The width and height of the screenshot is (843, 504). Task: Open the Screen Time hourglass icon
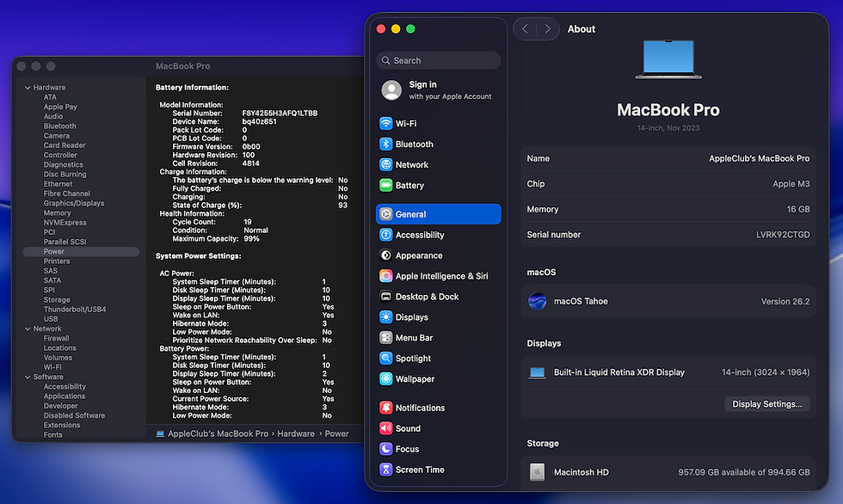tap(385, 470)
